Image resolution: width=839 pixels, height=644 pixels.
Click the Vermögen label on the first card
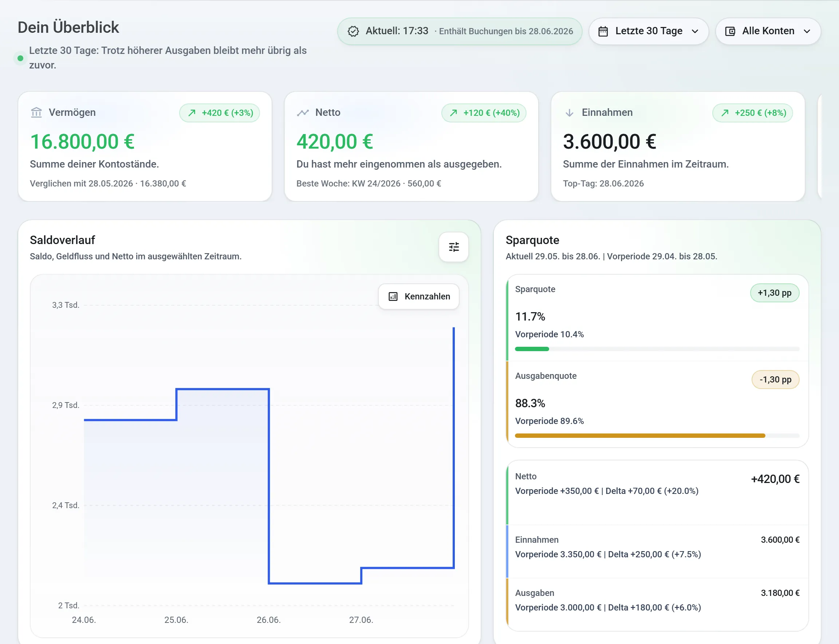72,112
